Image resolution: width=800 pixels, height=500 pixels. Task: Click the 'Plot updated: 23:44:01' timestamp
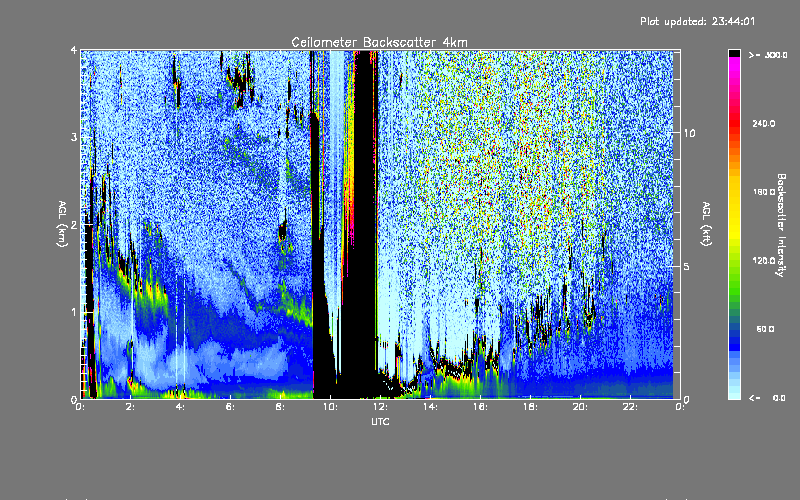tap(697, 21)
